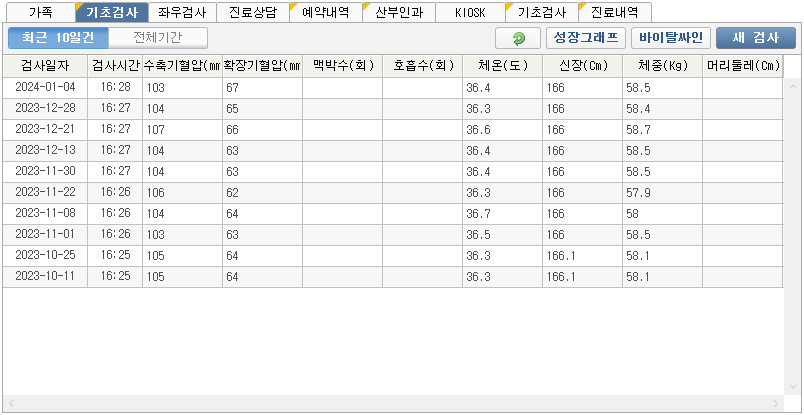
Task: Switch to the 진료내역 tab
Action: coord(614,13)
